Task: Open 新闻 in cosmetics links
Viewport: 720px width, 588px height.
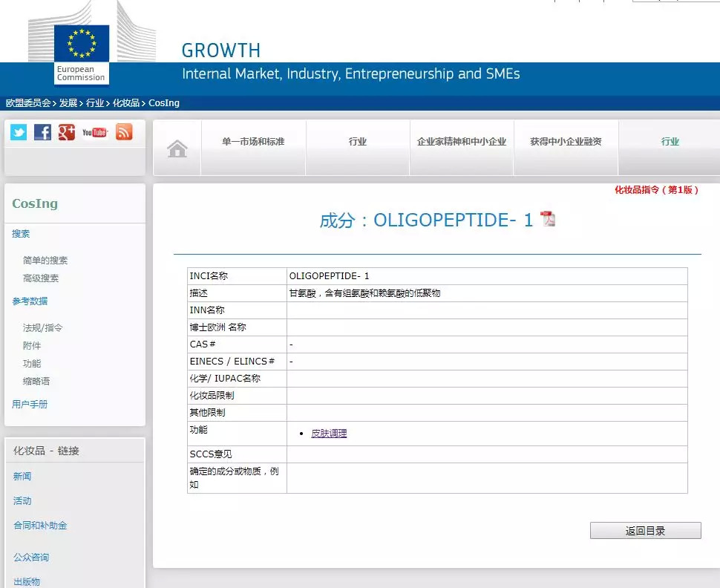Action: [22, 477]
